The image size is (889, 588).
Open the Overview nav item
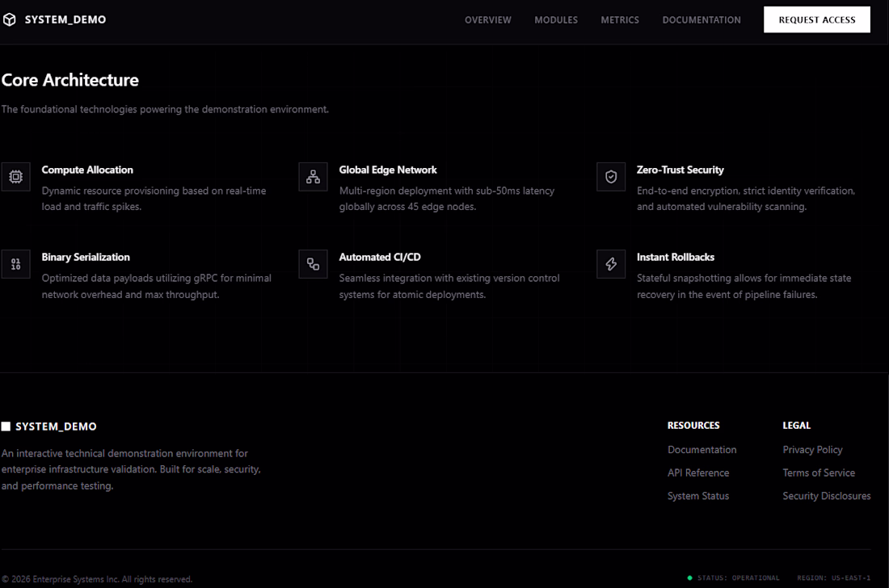487,20
